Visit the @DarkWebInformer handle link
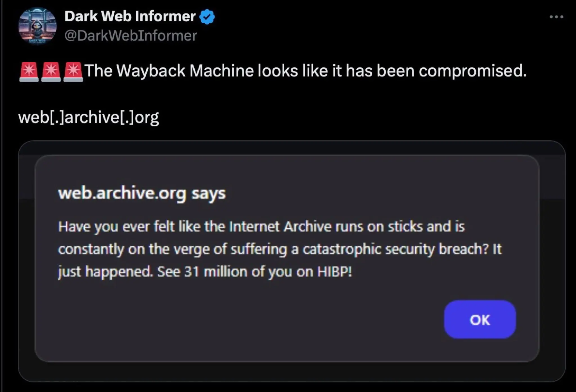Screen dimensions: 576x392 click(x=131, y=36)
